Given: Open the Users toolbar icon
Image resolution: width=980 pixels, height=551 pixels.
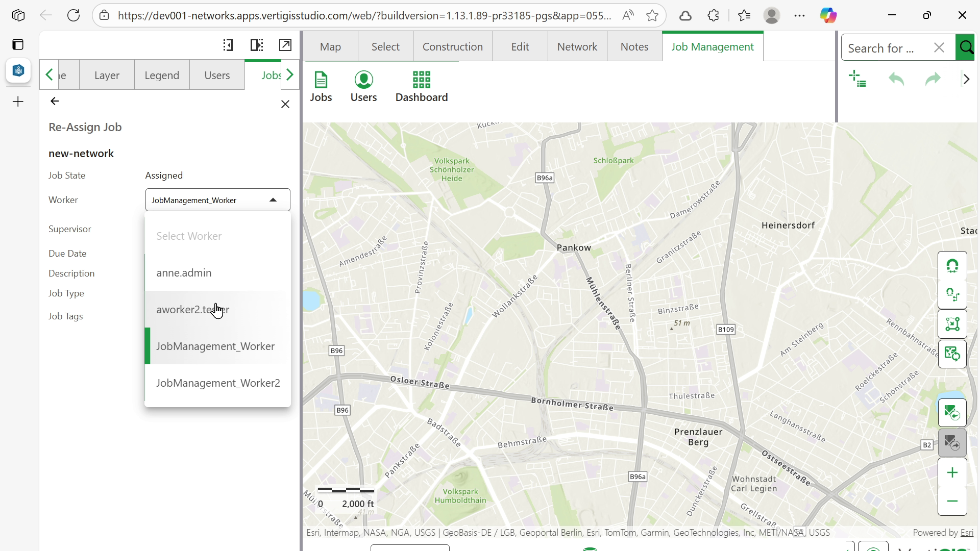Looking at the screenshot, I should (363, 87).
